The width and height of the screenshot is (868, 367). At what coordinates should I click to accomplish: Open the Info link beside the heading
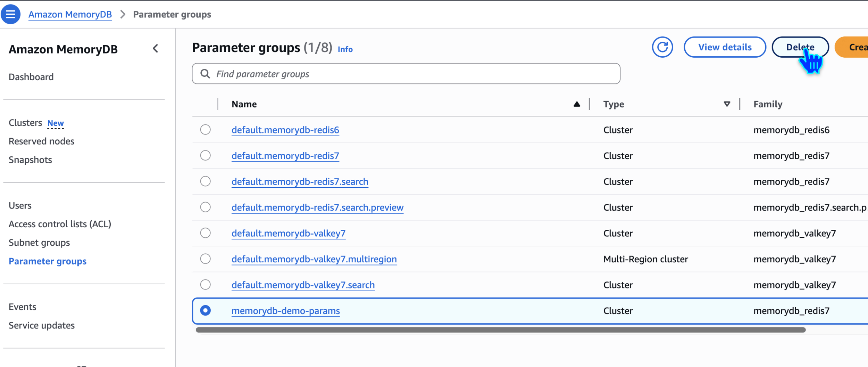tap(345, 49)
